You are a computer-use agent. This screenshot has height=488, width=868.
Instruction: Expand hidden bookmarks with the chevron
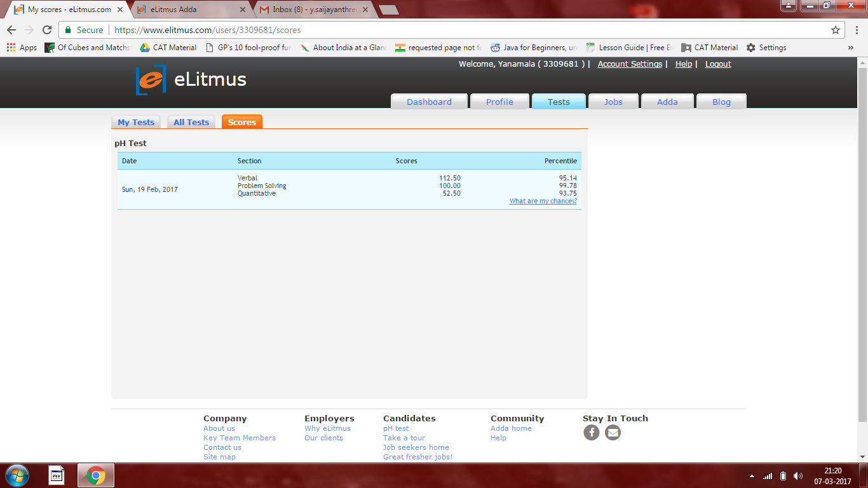pos(850,48)
